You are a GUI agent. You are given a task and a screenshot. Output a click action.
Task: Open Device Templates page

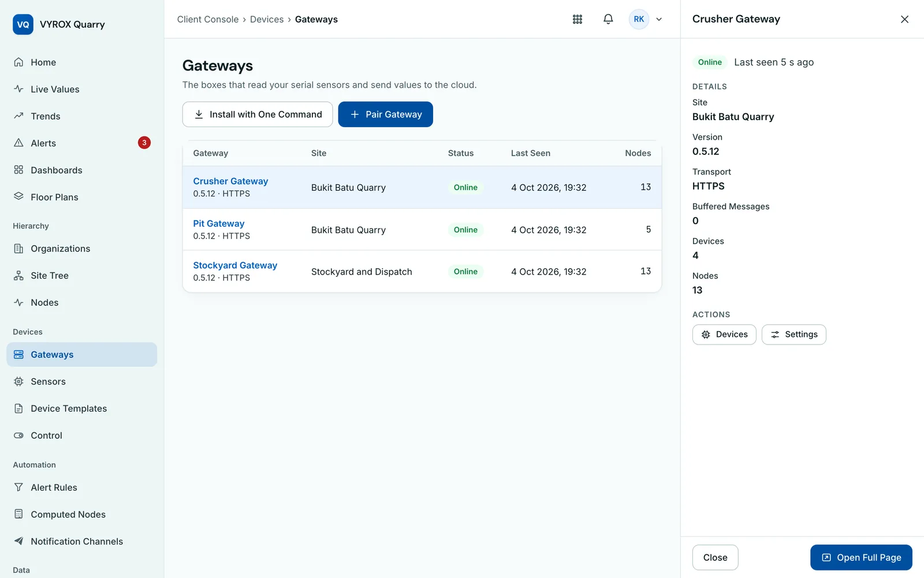pos(81,409)
